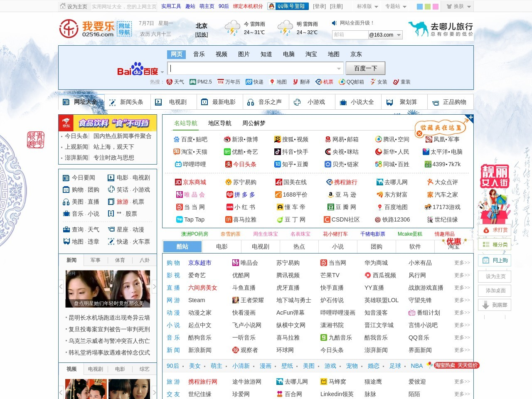Open the 靓丽女人街 side advertisement
The width and height of the screenshot is (532, 399).
pyautogui.click(x=495, y=193)
